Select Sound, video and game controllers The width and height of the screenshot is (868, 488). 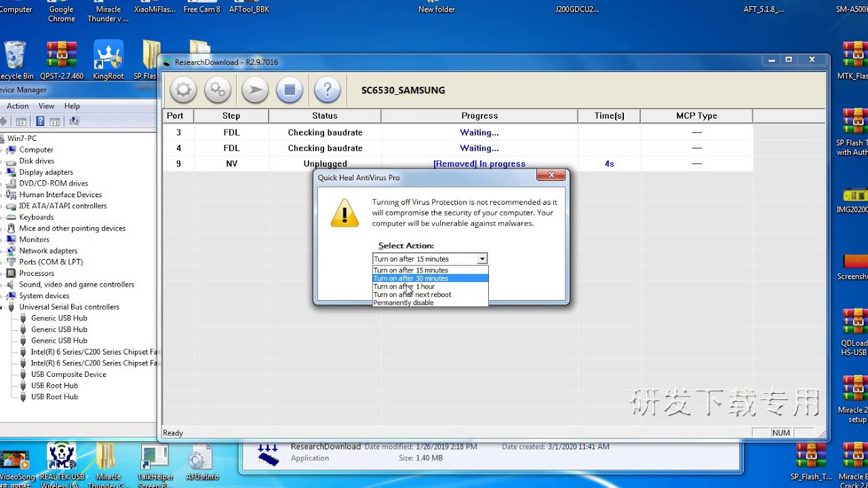[77, 285]
